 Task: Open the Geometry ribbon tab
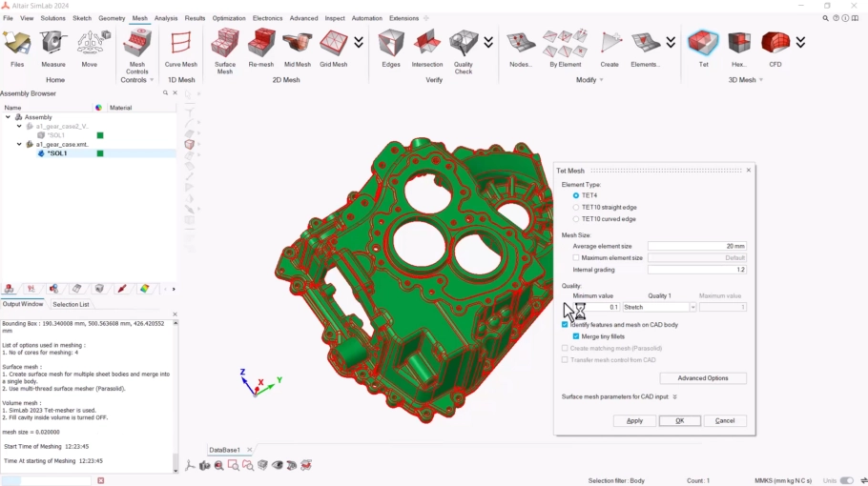pos(112,18)
